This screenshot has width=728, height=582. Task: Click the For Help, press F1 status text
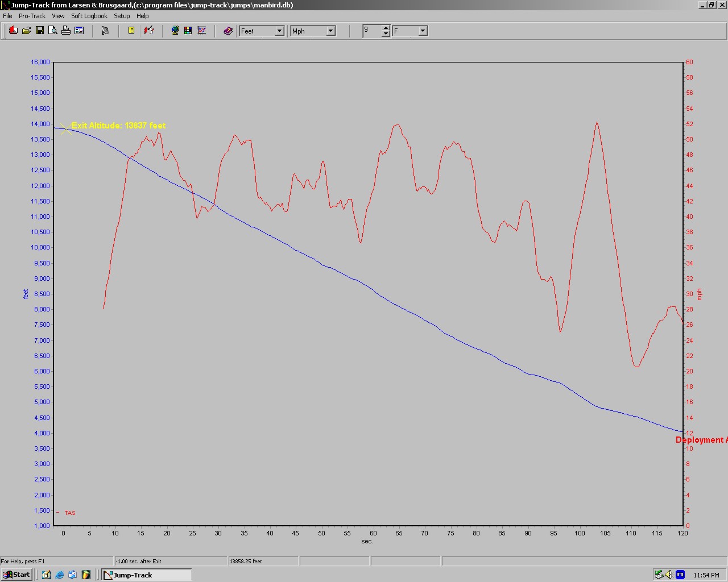[x=23, y=561]
